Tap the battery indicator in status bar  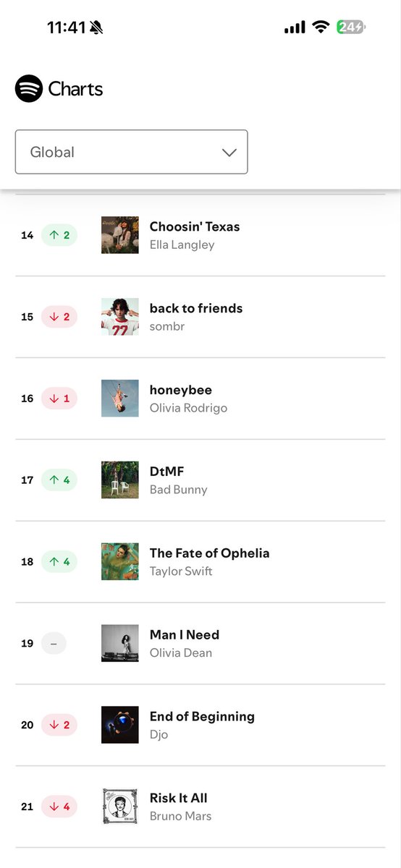(x=352, y=27)
